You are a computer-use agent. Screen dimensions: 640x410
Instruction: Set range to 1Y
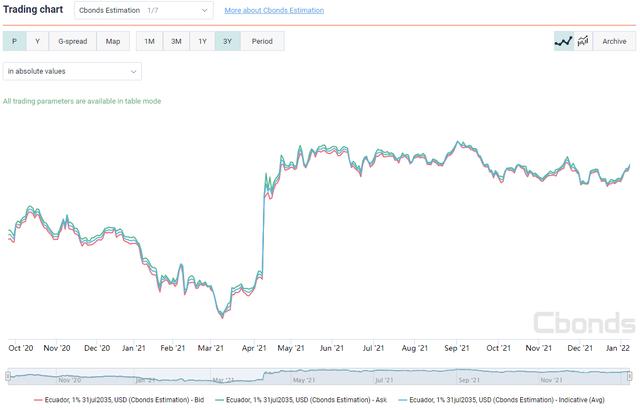click(x=202, y=41)
